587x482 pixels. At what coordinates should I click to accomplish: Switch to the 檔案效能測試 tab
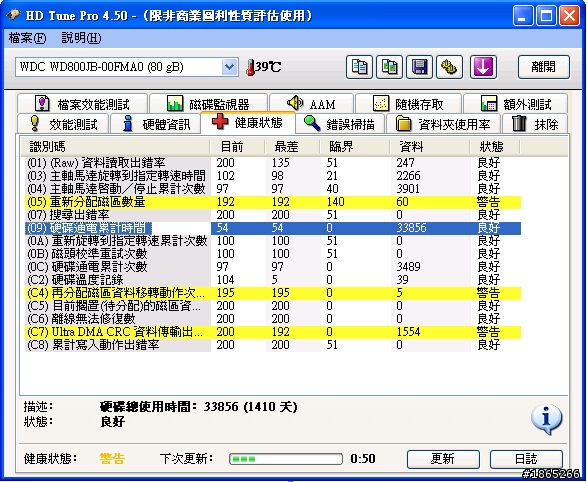[82, 103]
